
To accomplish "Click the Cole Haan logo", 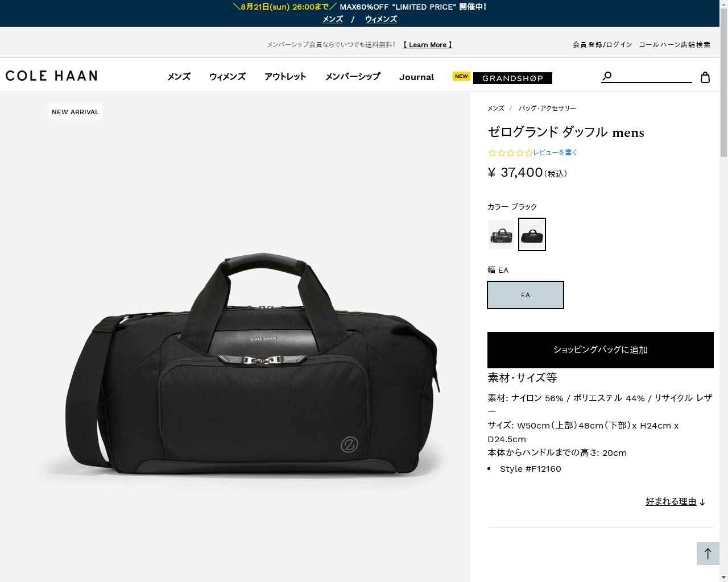I will pos(51,76).
